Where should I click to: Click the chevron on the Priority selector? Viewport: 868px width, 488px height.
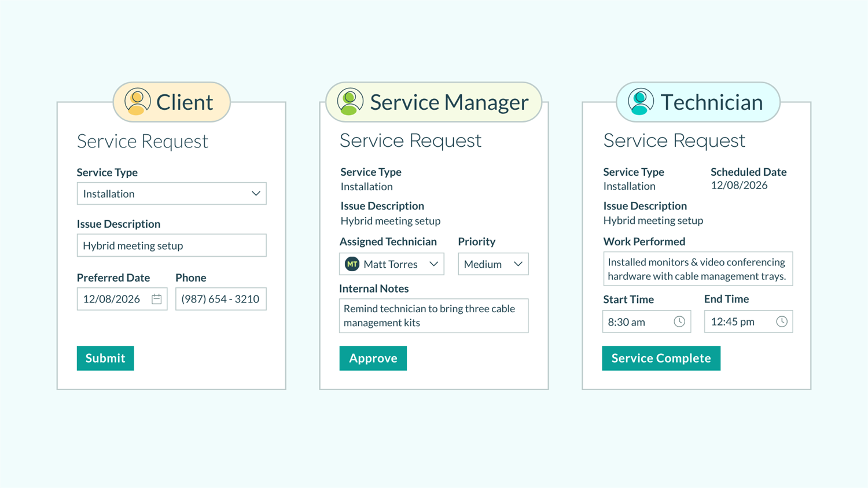(518, 264)
